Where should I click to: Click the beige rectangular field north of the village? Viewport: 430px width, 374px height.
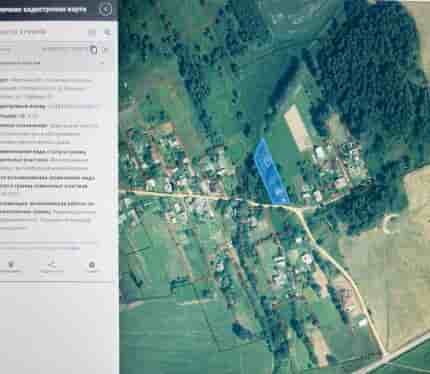pyautogui.click(x=298, y=128)
